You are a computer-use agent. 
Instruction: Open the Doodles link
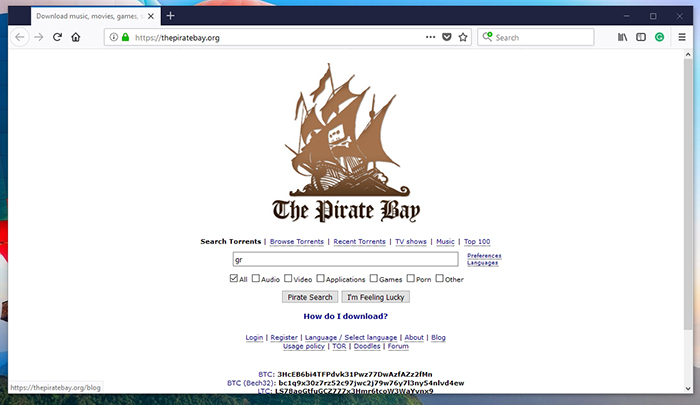point(367,346)
